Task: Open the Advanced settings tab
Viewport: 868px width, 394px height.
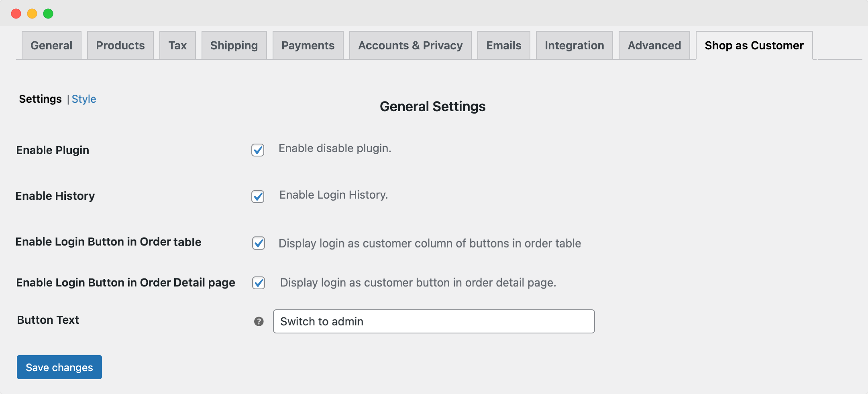Action: point(654,45)
